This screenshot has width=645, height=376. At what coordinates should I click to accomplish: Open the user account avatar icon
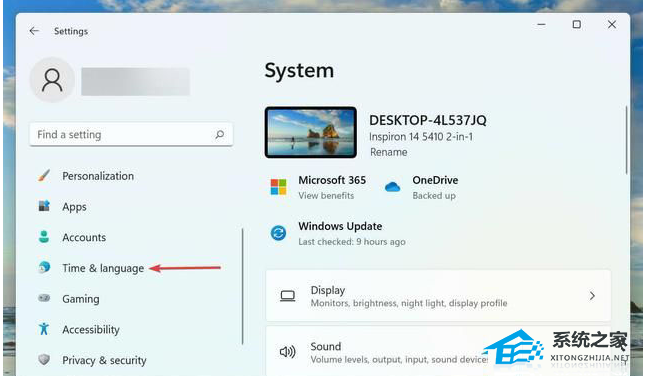point(52,80)
